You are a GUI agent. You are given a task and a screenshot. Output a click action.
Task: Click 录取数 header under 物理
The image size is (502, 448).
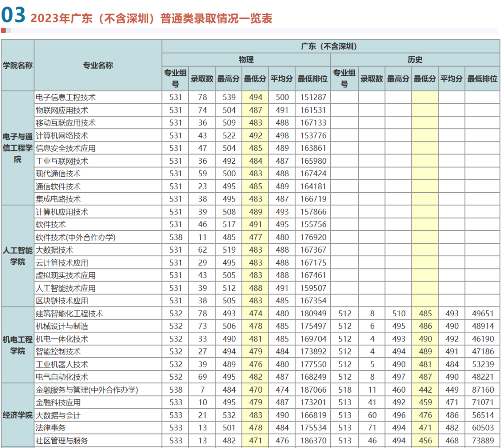(202, 79)
